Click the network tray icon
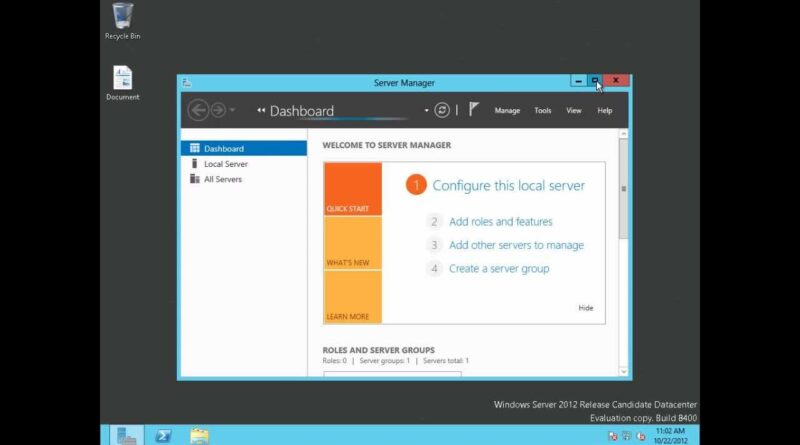 (x=627, y=436)
